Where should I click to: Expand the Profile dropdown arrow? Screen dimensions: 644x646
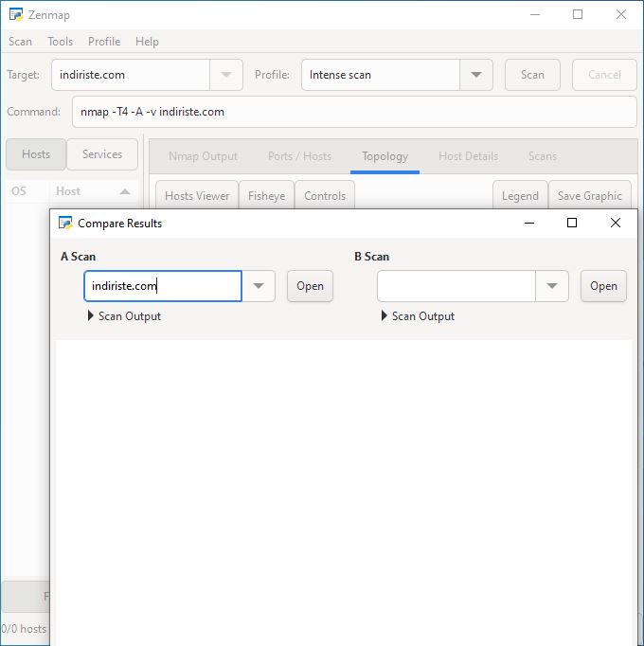(x=475, y=75)
